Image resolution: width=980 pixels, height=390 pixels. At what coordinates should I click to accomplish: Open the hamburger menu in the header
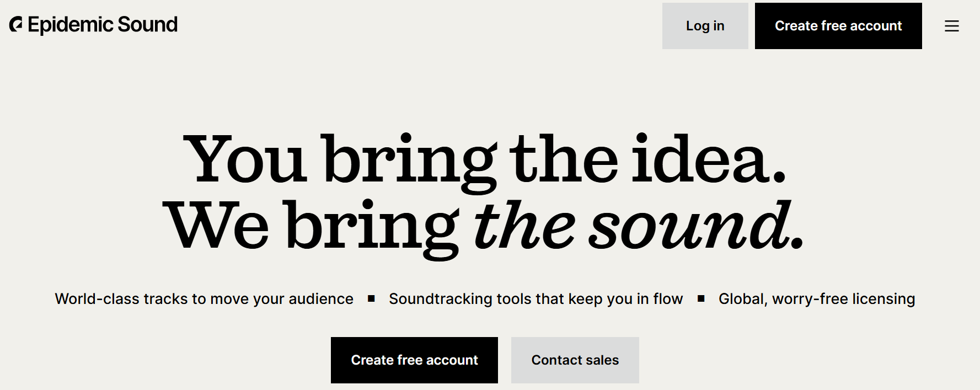[x=951, y=26]
